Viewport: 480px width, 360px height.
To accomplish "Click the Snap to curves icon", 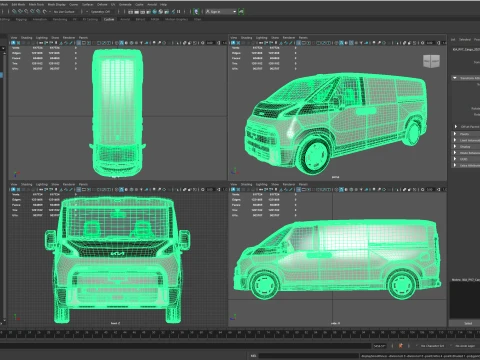I will (x=20, y=11).
